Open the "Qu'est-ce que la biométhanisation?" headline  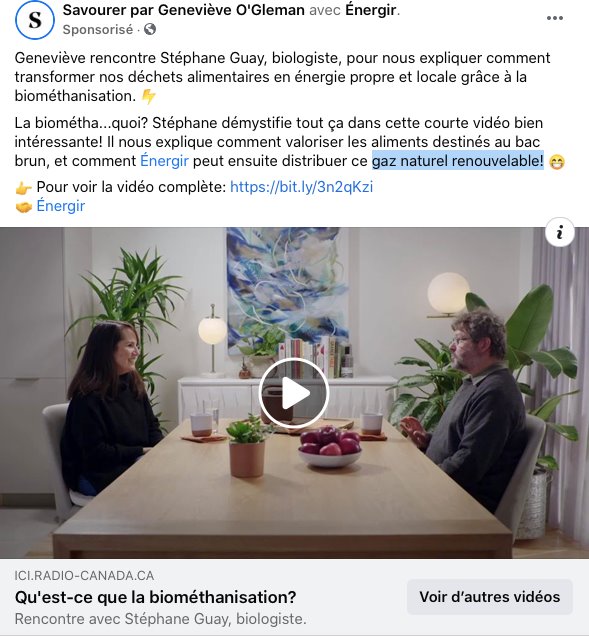(156, 597)
